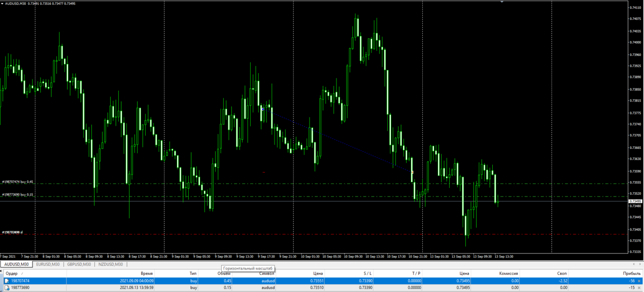
Task: Close order 198773690 with its row X button
Action: coord(639,287)
